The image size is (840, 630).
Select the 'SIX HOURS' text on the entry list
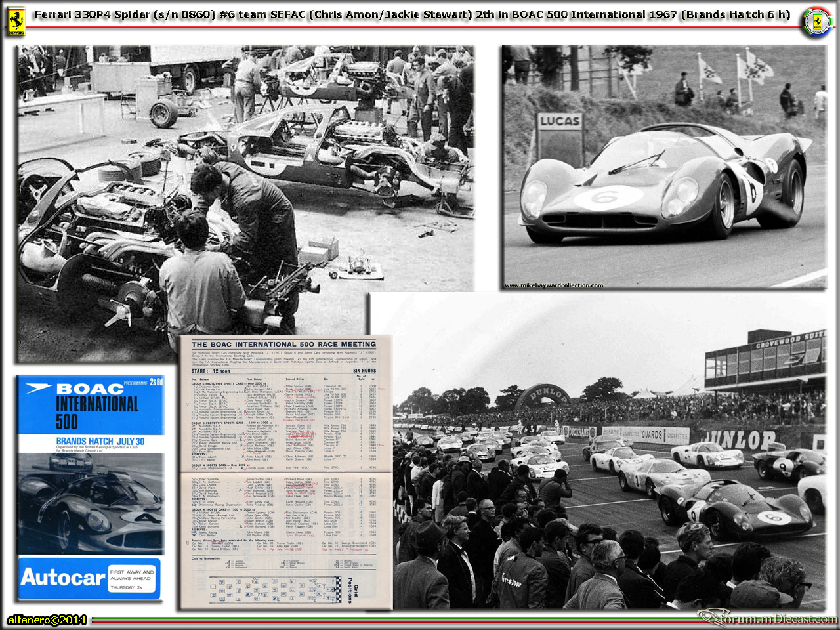[364, 371]
